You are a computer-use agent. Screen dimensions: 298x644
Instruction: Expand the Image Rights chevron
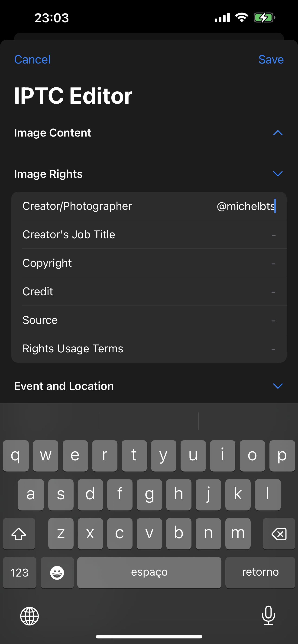pyautogui.click(x=278, y=174)
